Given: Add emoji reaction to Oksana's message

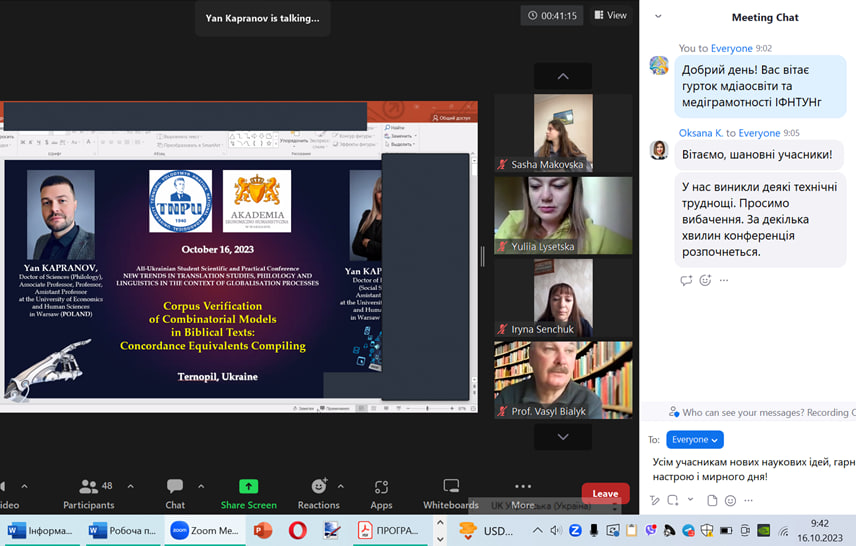Looking at the screenshot, I should tap(705, 281).
